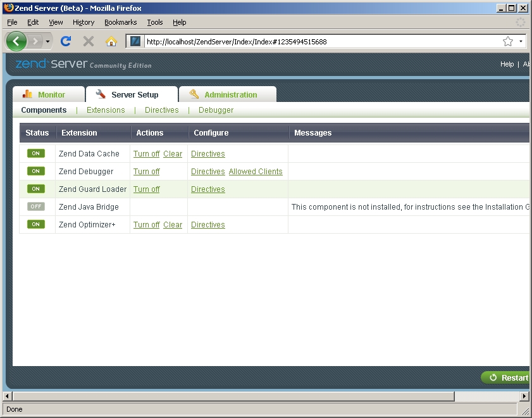Click the page reload icon
Viewport: 532px width, 418px height.
(65, 41)
